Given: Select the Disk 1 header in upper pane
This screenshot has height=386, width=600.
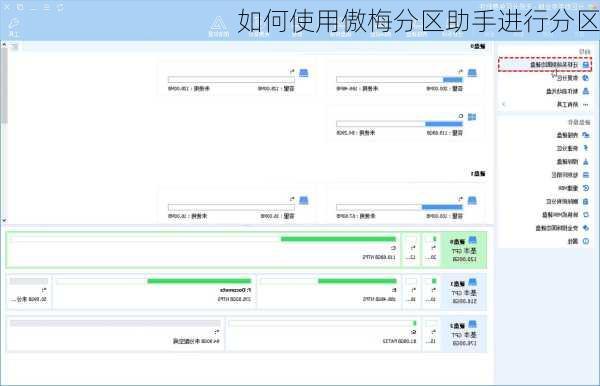Looking at the screenshot, I should click(x=478, y=174).
